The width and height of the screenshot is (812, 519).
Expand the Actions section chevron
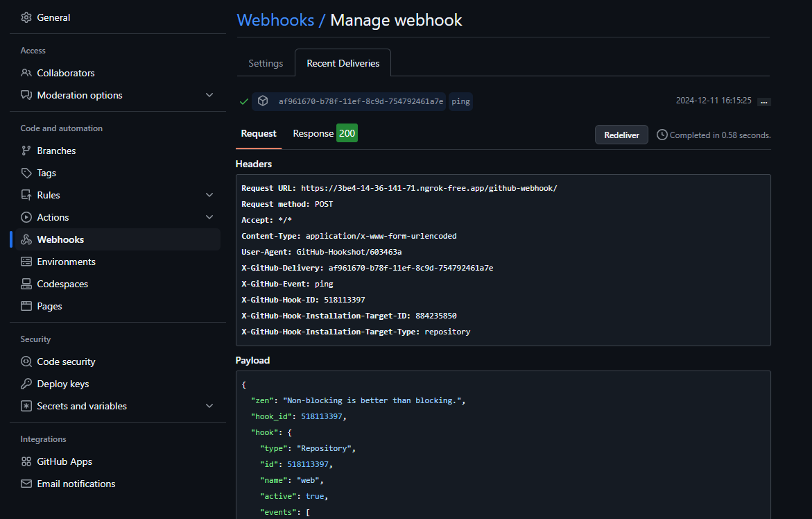pyautogui.click(x=209, y=217)
